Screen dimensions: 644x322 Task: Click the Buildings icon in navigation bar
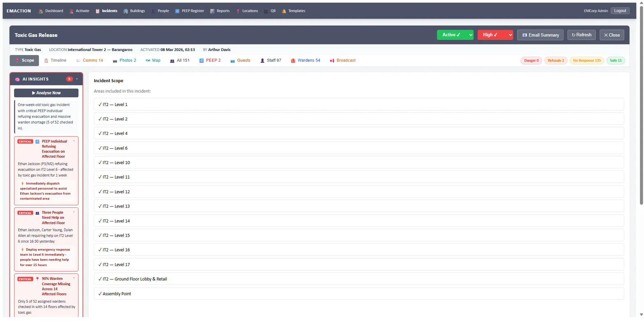pyautogui.click(x=126, y=11)
